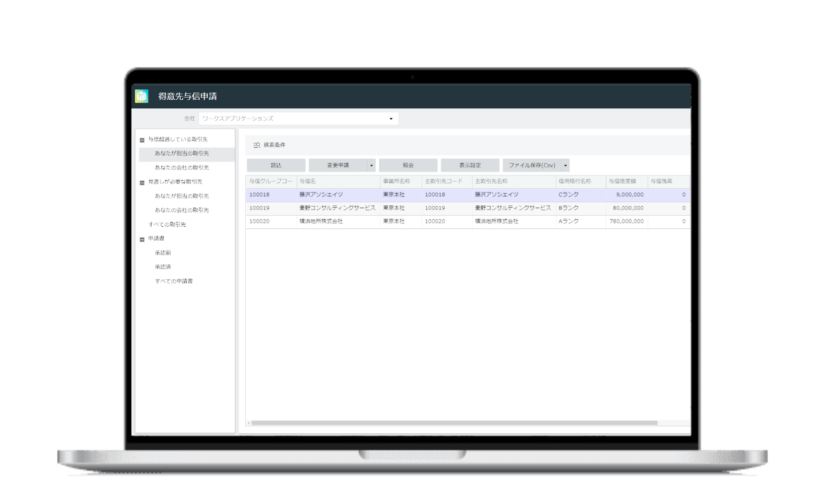814x504 pixels.
Task: Click the horizontal scrollbar under the table
Action: (x=454, y=423)
